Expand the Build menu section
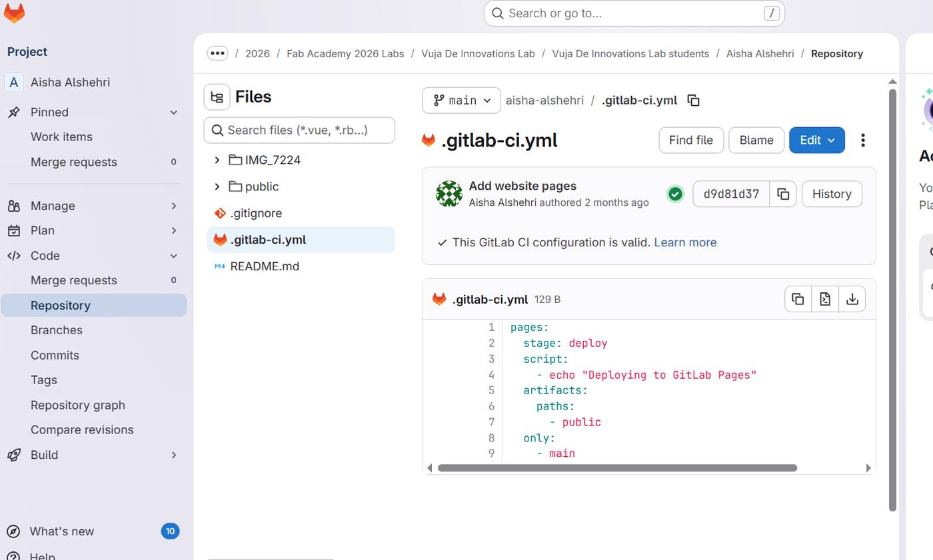 pos(173,455)
